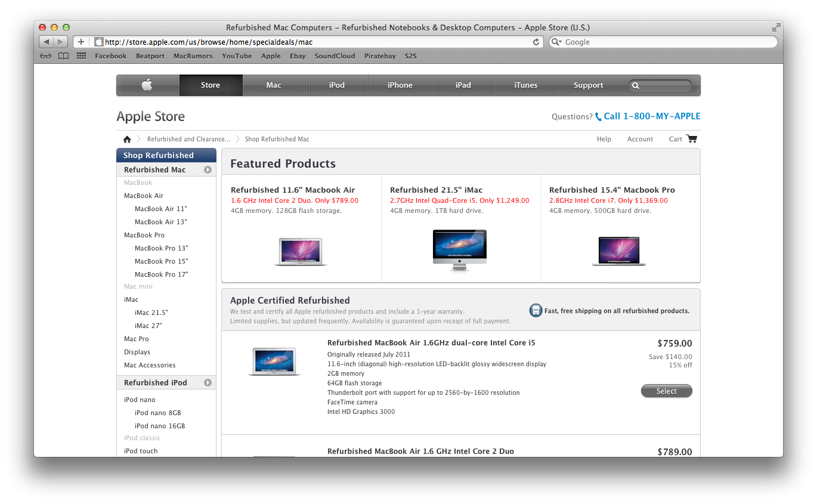This screenshot has height=504, width=817.
Task: Show all bookmarks book icon
Action: click(63, 56)
